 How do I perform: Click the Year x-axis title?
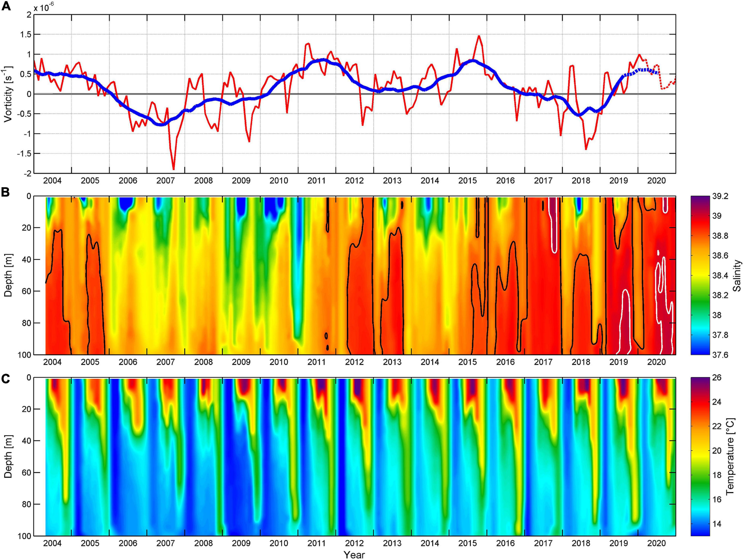click(x=354, y=554)
